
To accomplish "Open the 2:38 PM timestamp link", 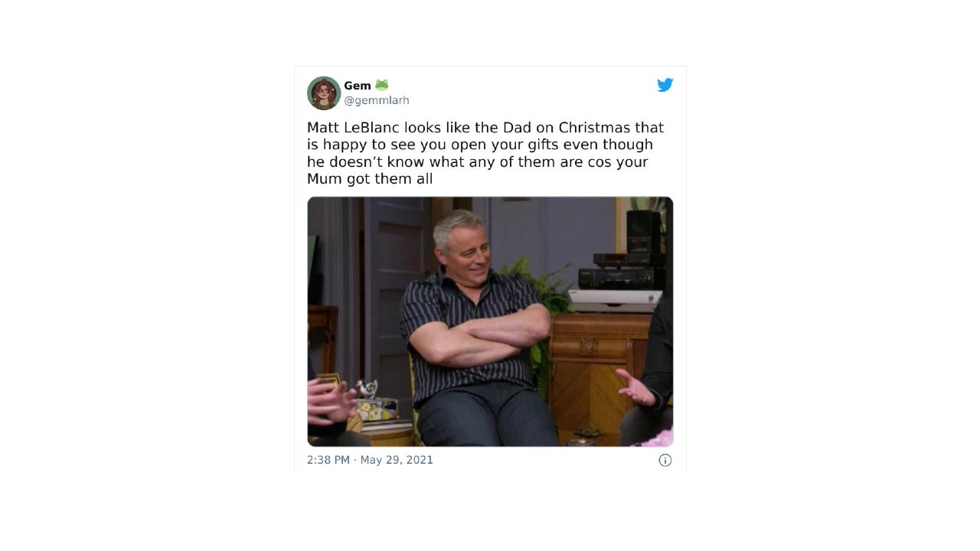I will [x=328, y=460].
